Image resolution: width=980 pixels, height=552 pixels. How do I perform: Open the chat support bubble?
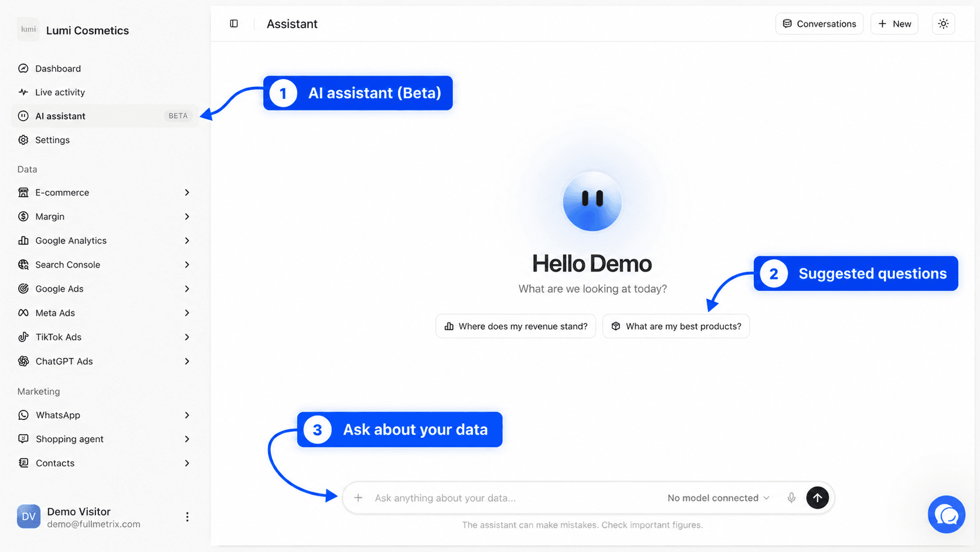coord(946,514)
